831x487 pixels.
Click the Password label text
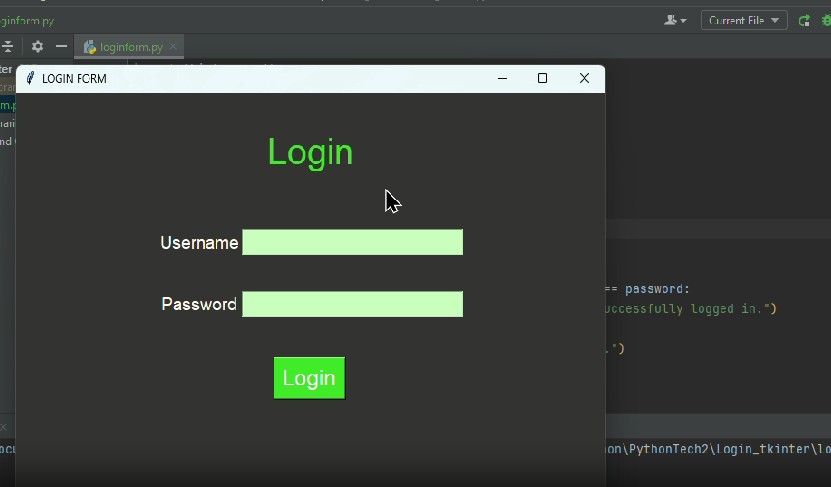tap(199, 304)
